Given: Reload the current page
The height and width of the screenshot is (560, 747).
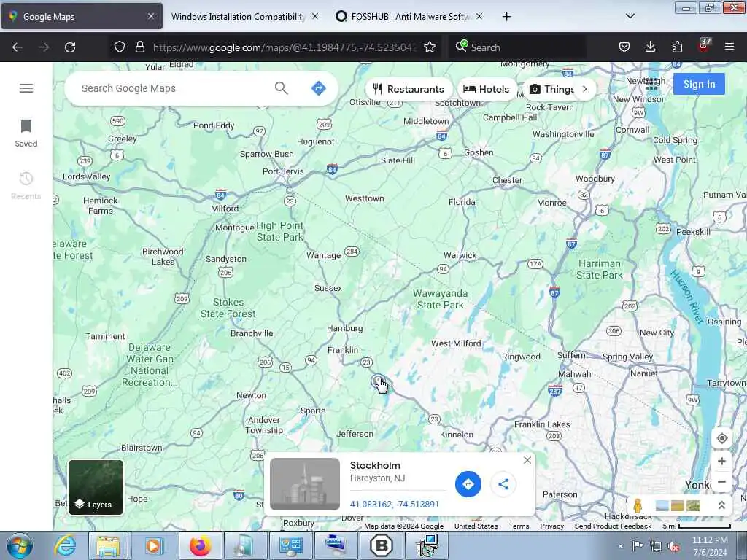Looking at the screenshot, I should tap(70, 47).
